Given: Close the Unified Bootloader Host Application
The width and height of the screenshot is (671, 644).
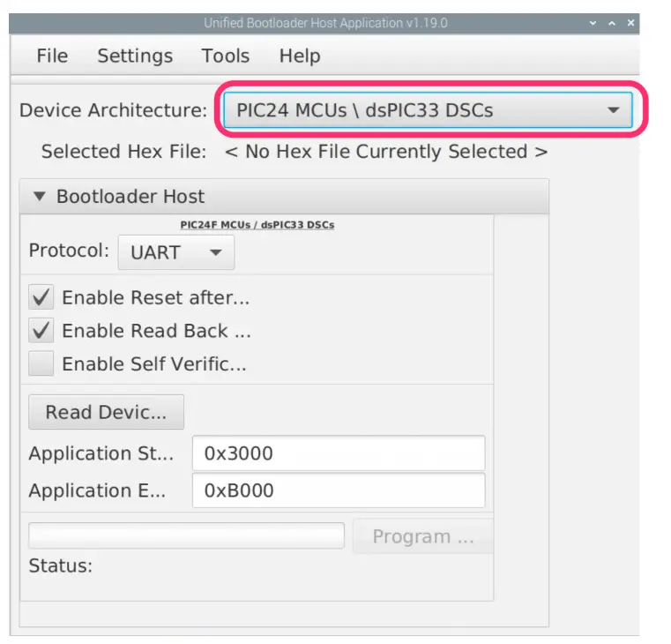Looking at the screenshot, I should click(x=630, y=23).
